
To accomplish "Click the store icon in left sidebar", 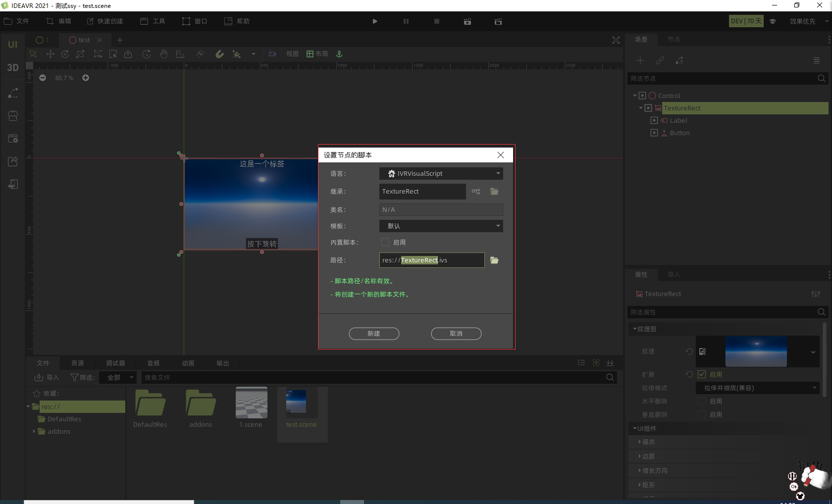I will [x=13, y=116].
